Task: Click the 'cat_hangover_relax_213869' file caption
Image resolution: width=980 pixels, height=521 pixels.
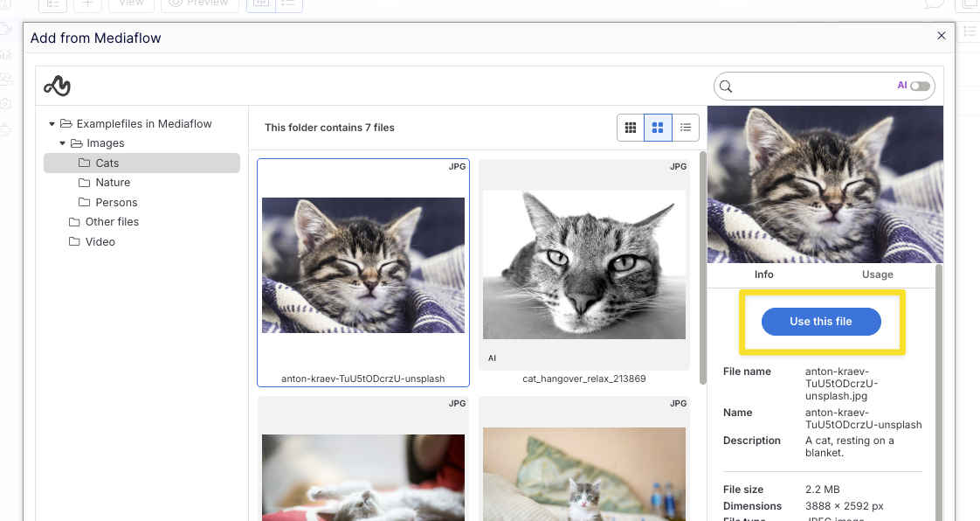Action: pyautogui.click(x=584, y=379)
